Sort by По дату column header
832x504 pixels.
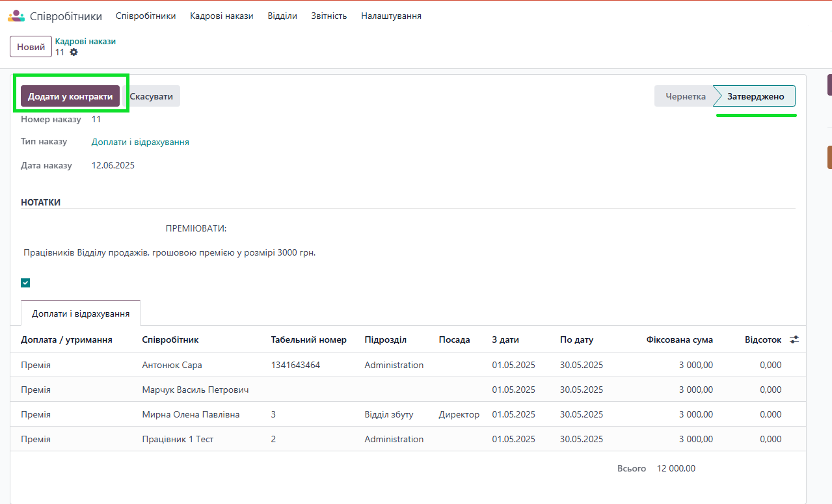pos(576,339)
